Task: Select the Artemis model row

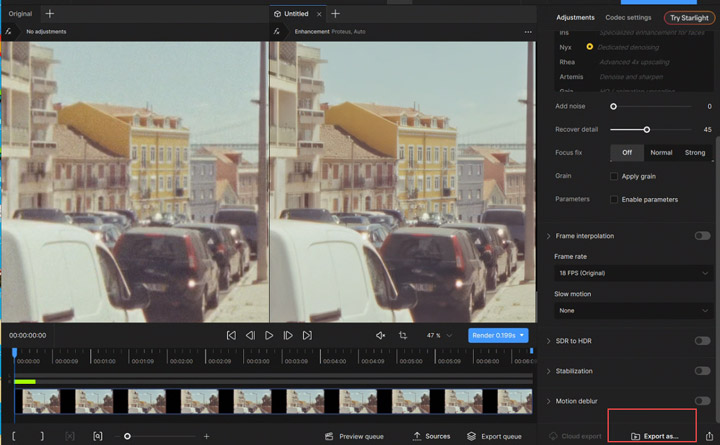Action: [x=634, y=77]
